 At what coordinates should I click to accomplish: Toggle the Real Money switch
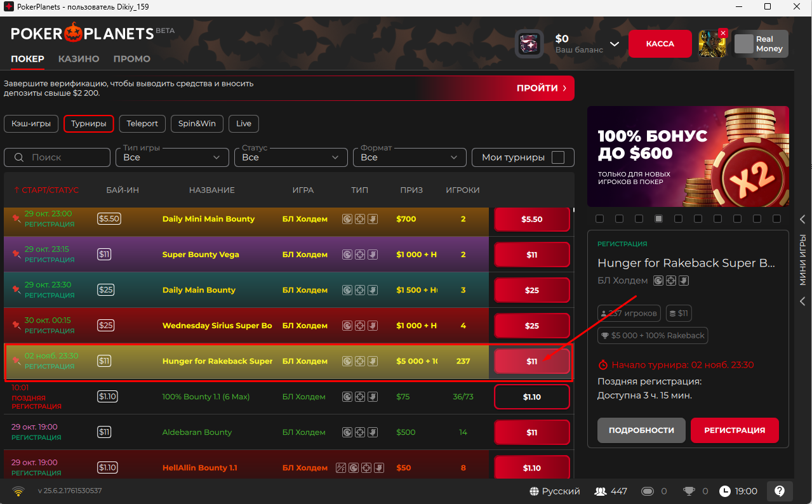(743, 43)
